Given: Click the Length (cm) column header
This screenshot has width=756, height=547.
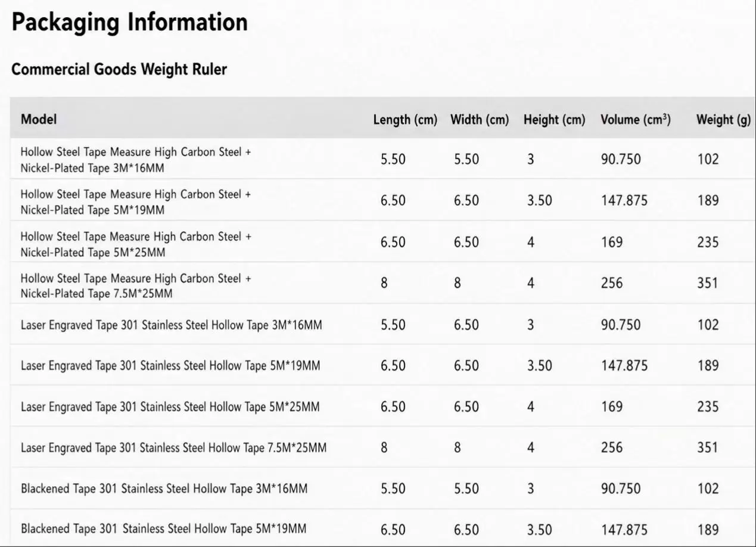Looking at the screenshot, I should click(x=405, y=120).
